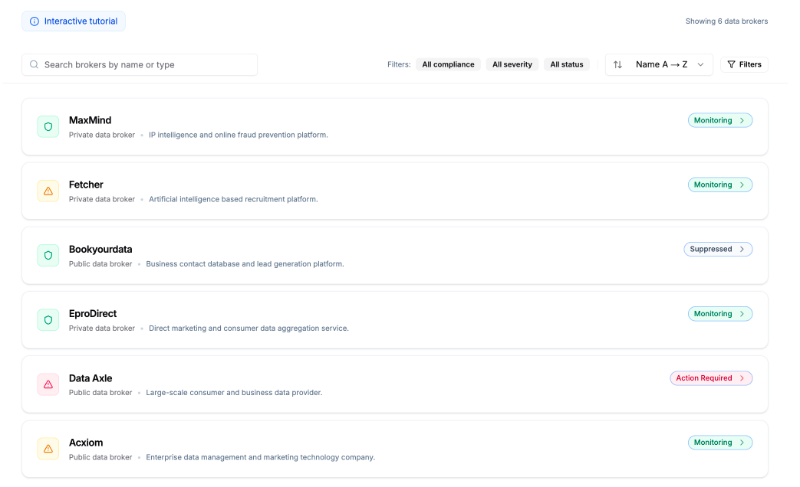The image size is (800, 487).
Task: Open the Filters button with funnel icon
Action: click(744, 65)
